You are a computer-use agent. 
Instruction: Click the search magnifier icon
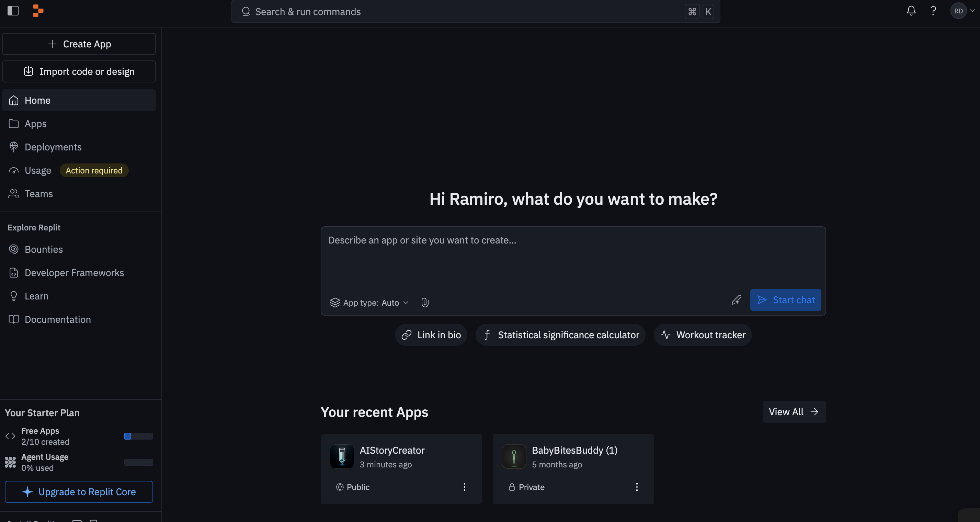click(x=246, y=11)
